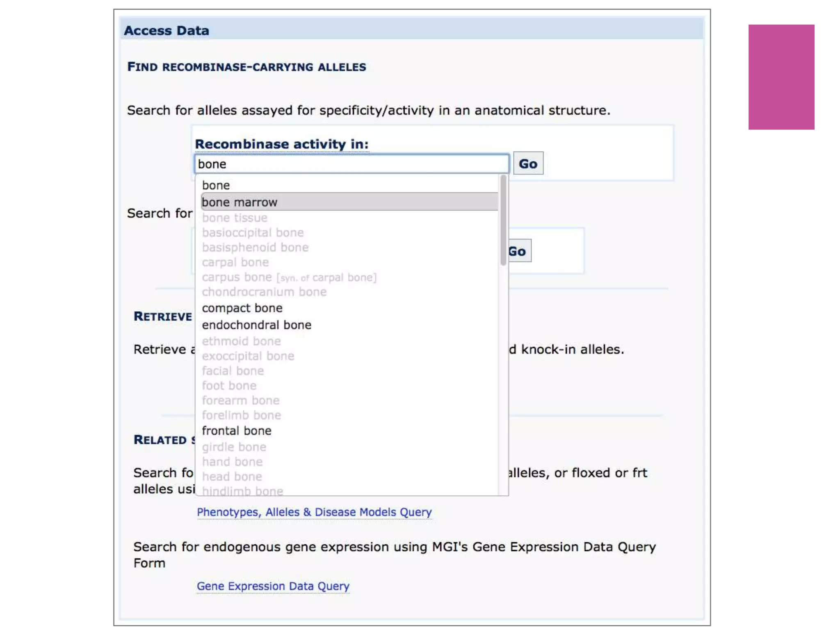Select 'carpal bone' suggestion
The width and height of the screenshot is (840, 630).
pyautogui.click(x=235, y=262)
